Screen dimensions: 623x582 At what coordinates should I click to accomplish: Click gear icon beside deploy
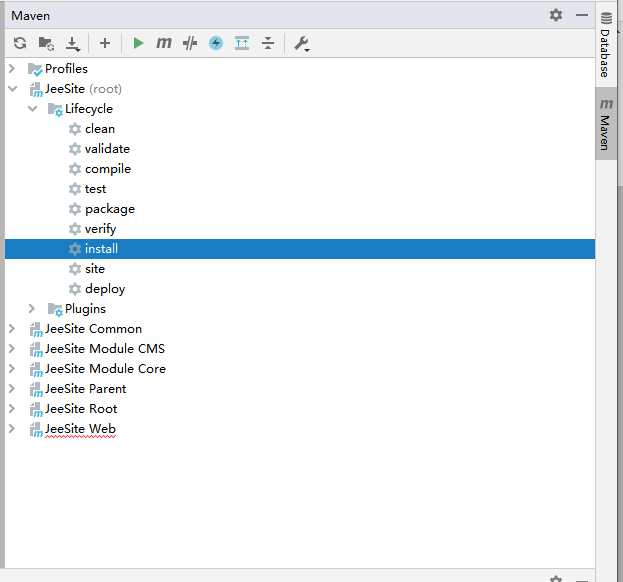pyautogui.click(x=75, y=289)
